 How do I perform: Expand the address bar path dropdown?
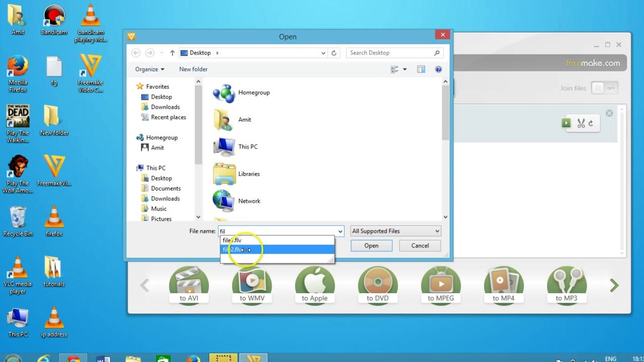324,53
